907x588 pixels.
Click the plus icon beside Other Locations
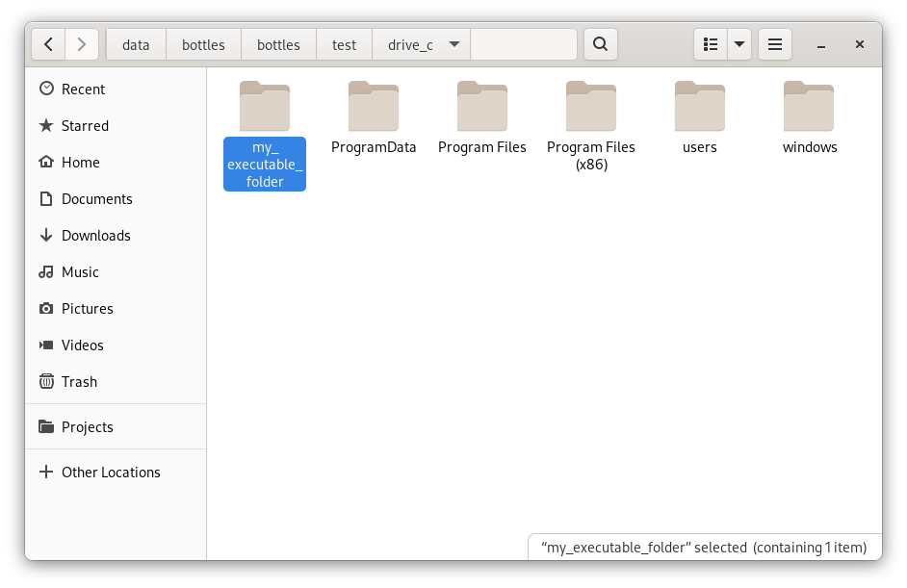46,472
